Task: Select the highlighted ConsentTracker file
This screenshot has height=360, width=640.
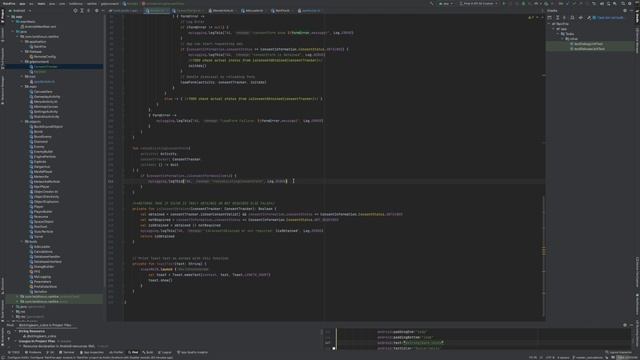Action: tap(44, 67)
